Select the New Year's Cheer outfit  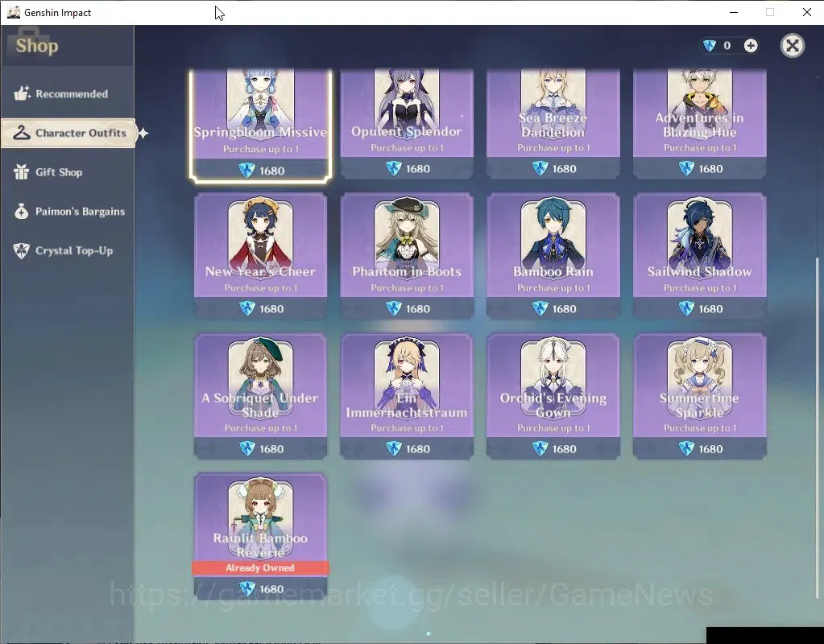coord(261,256)
